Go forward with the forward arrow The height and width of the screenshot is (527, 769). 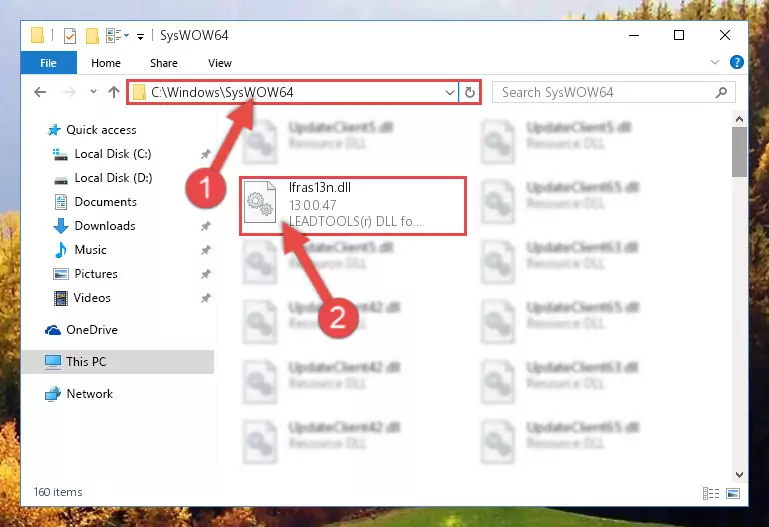pos(70,92)
